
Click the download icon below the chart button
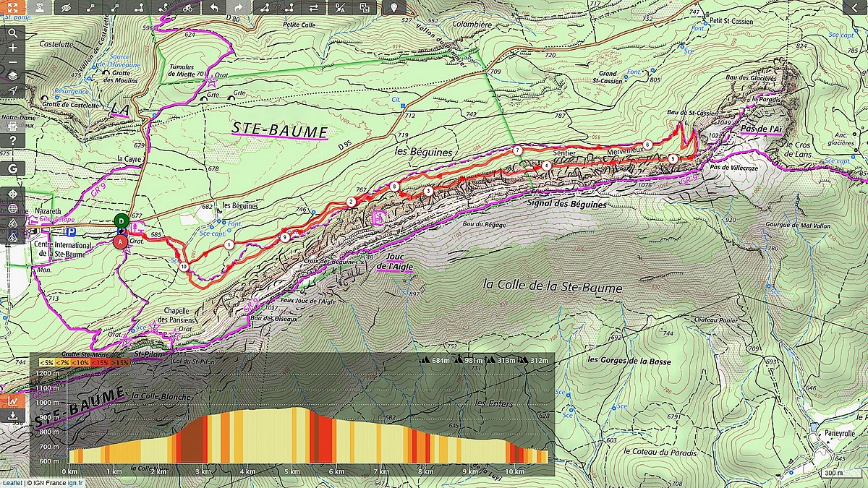click(12, 416)
